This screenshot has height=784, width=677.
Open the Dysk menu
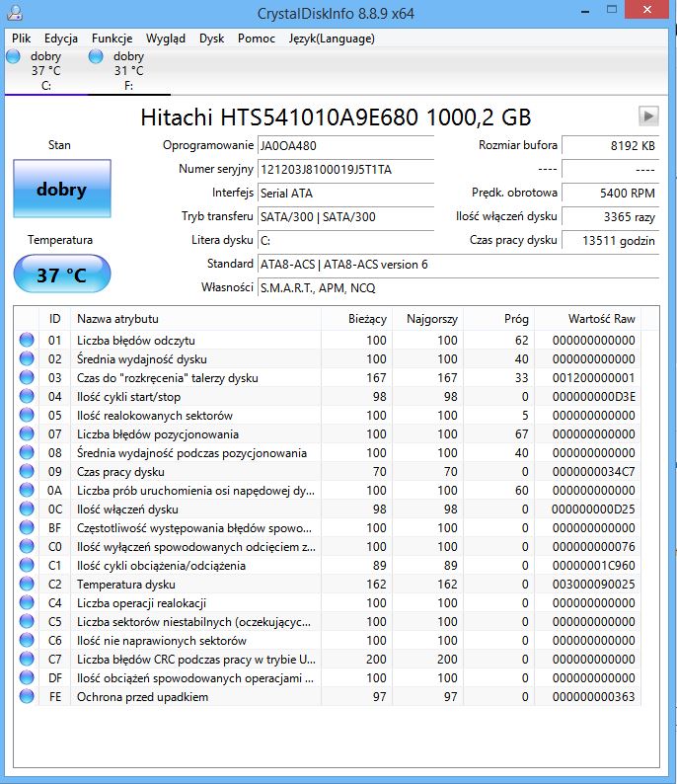[x=212, y=39]
